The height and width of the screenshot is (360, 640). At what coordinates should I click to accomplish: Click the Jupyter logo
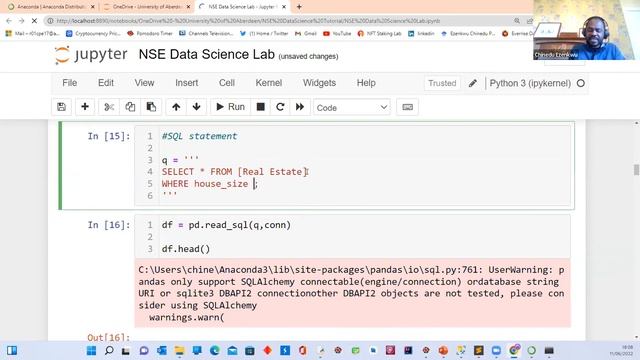pyautogui.click(x=91, y=55)
